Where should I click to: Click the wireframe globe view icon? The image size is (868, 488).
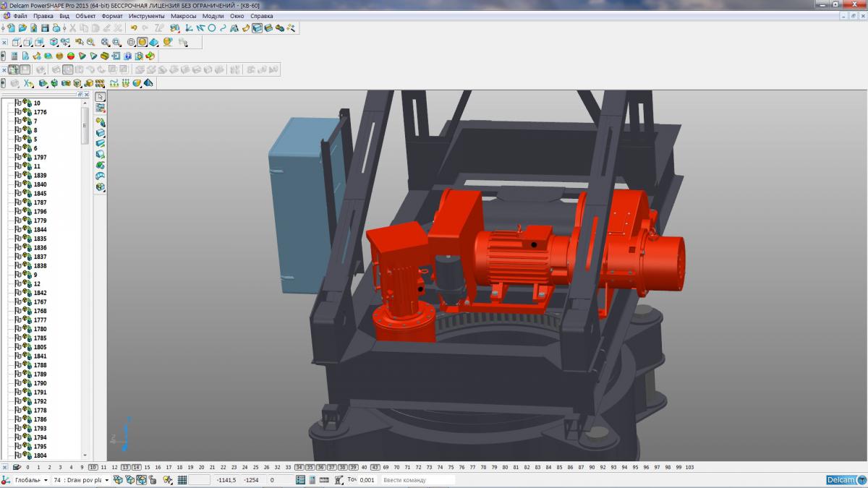point(131,42)
